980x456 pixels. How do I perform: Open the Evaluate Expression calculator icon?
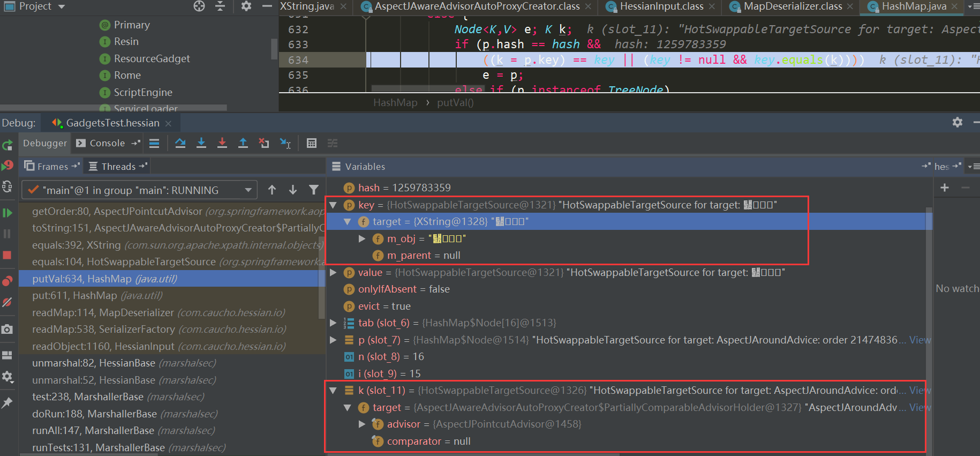pos(312,143)
